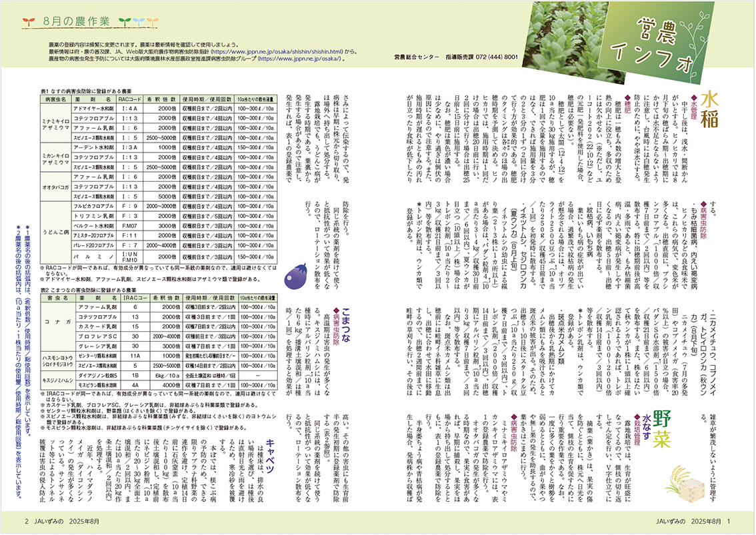Viewport: 756px width, 535px height.
Task: Click the グレーシア乳剤 cell
Action: [97, 346]
